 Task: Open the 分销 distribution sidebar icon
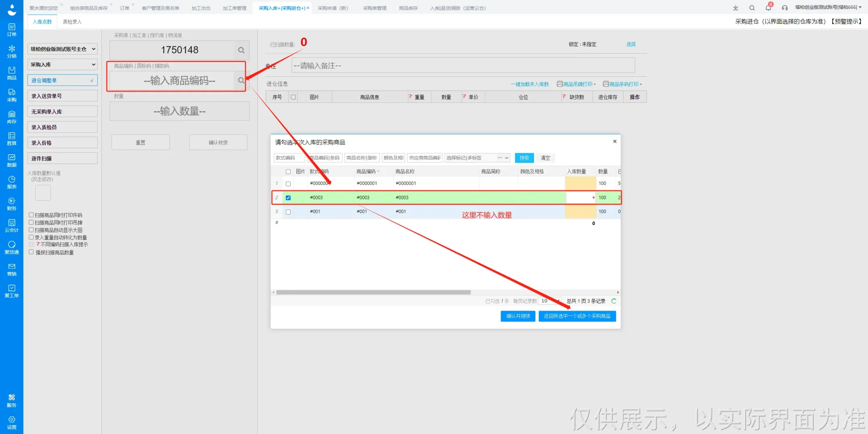click(12, 51)
